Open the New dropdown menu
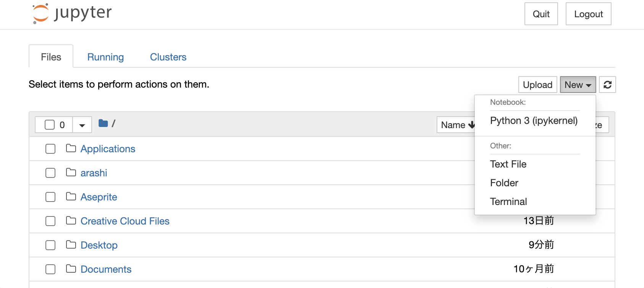 [x=577, y=85]
